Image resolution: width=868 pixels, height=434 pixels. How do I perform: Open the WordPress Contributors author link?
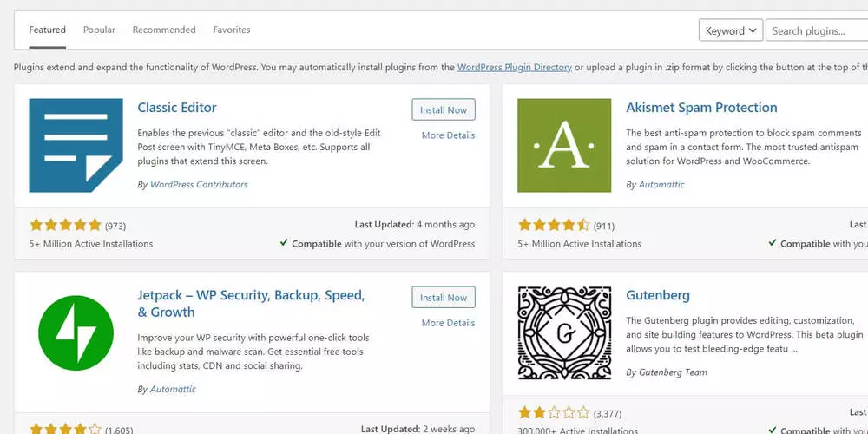tap(199, 185)
